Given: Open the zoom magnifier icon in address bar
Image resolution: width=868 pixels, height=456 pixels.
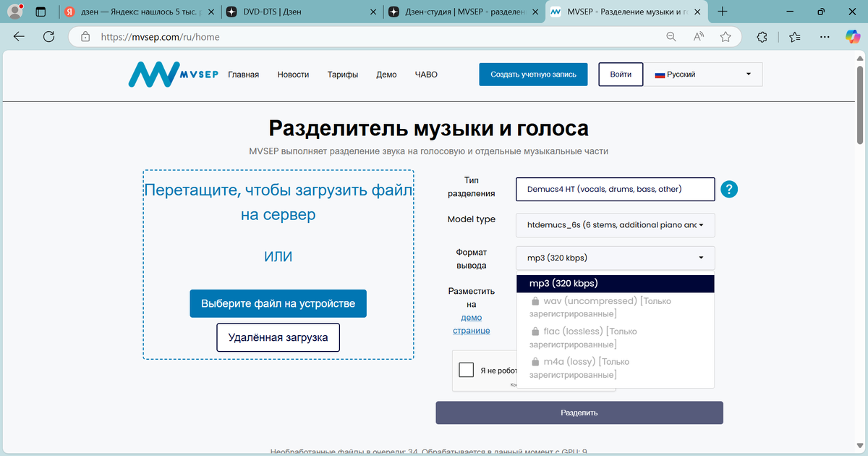Looking at the screenshot, I should (671, 36).
